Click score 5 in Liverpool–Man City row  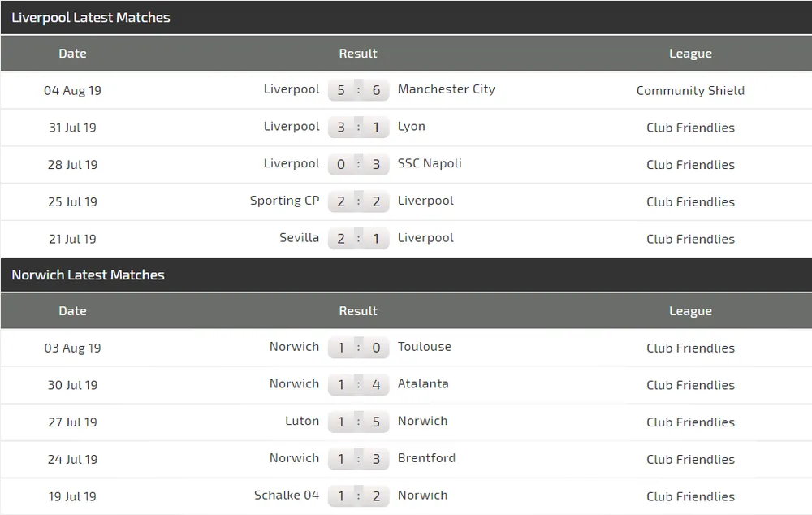[341, 90]
